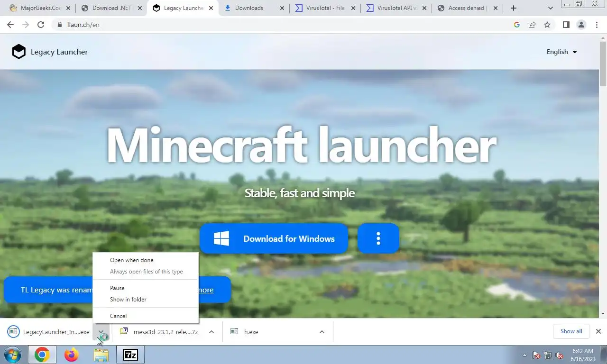
Task: Open 7-Zip from the taskbar
Action: (x=130, y=355)
